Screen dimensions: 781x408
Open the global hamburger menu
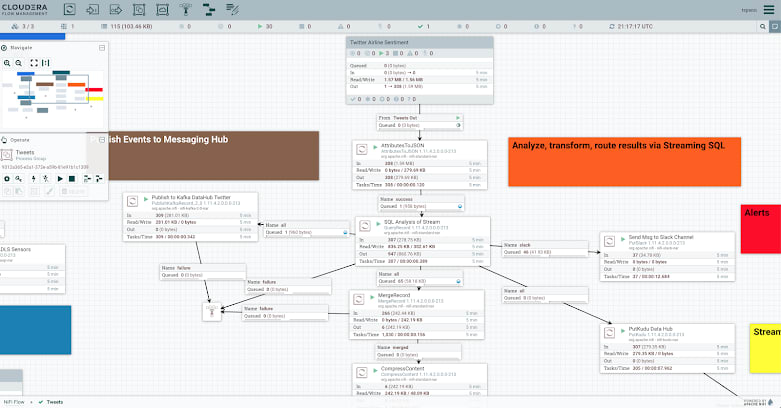click(769, 10)
